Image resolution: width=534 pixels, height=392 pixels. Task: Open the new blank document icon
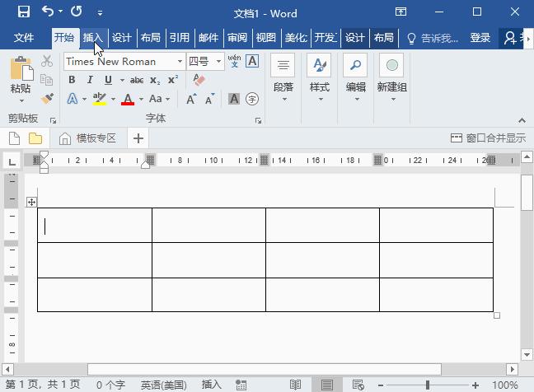[x=14, y=138]
